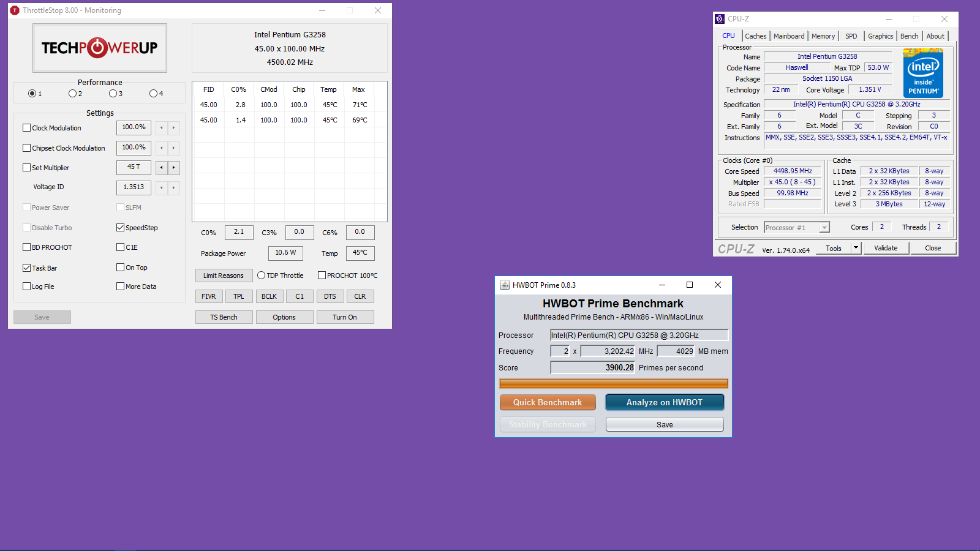980x551 pixels.
Task: Open the Graphics tab in CPU-Z
Action: pos(881,36)
